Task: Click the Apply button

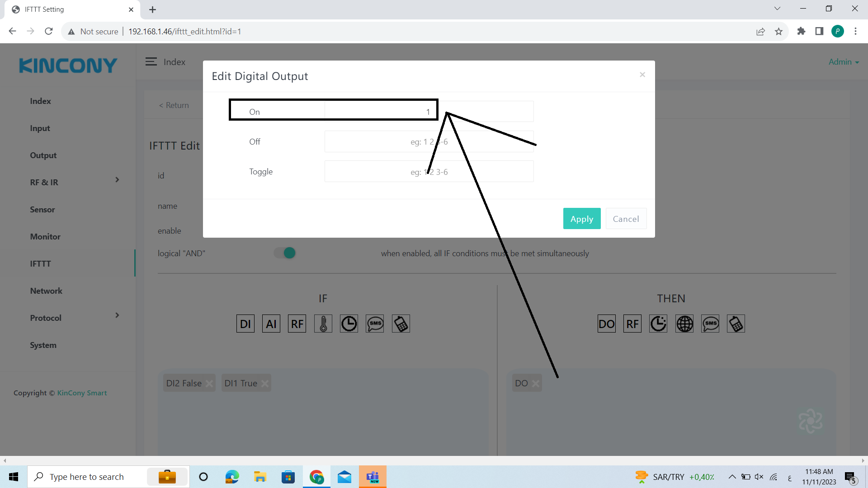Action: point(581,219)
